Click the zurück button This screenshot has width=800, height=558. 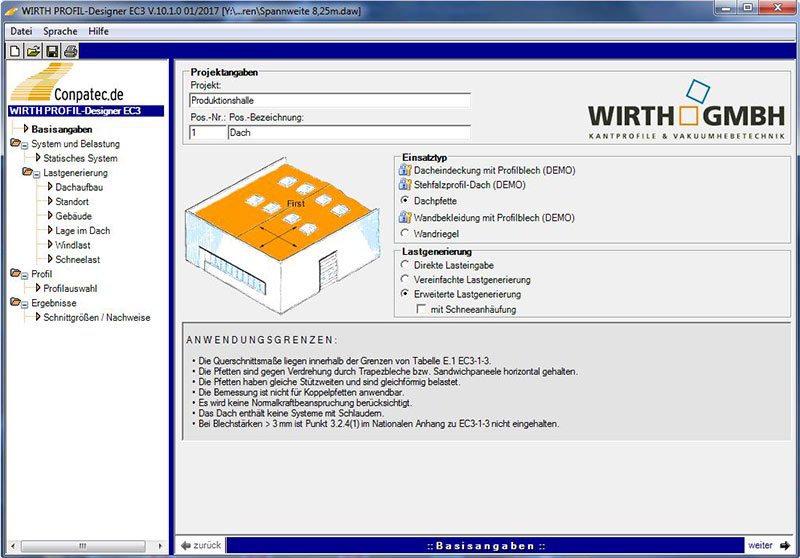(202, 546)
